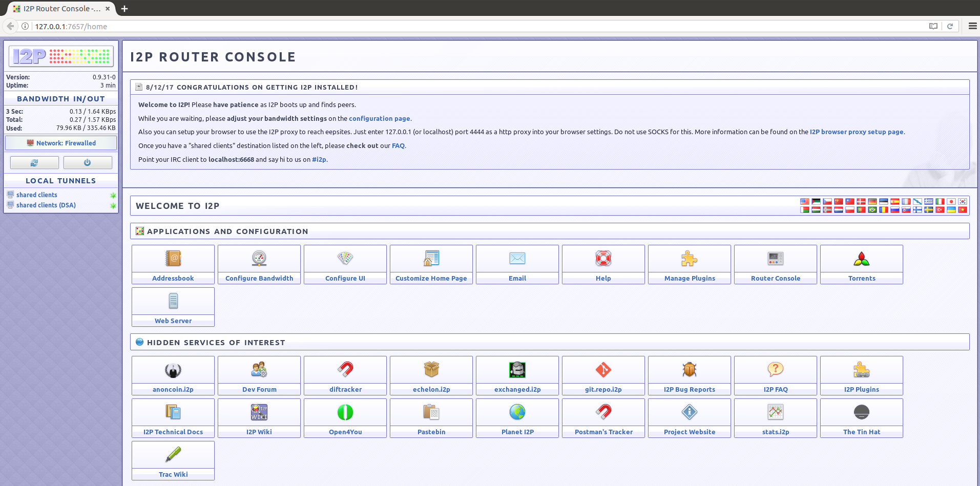
Task: Launch the Torrents application icon
Action: point(861,259)
